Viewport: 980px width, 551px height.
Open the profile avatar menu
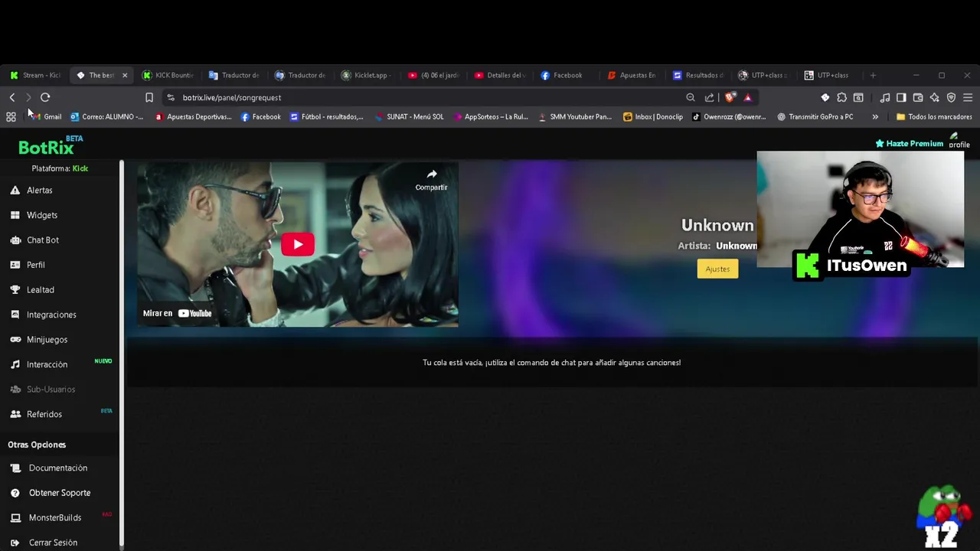[959, 142]
